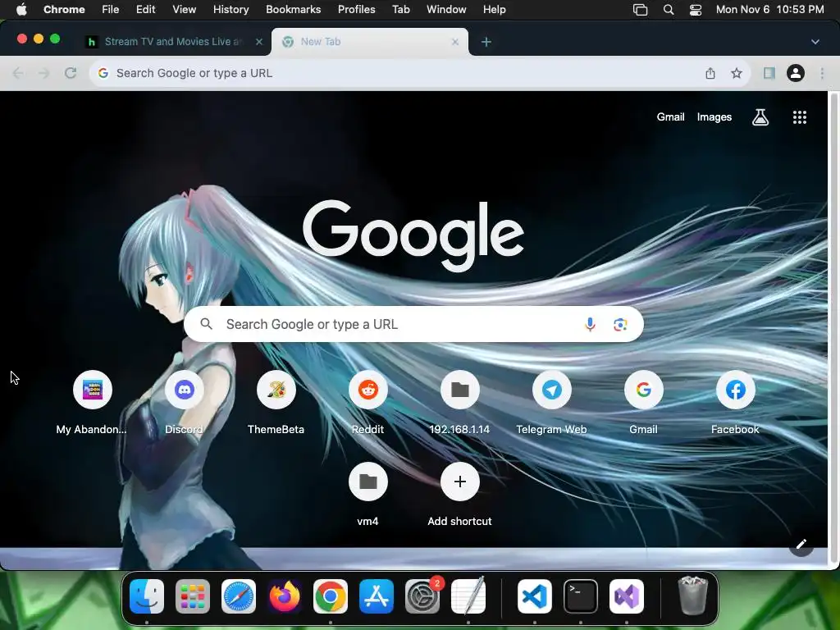Open the Reddit shortcut
The image size is (840, 630).
(368, 390)
